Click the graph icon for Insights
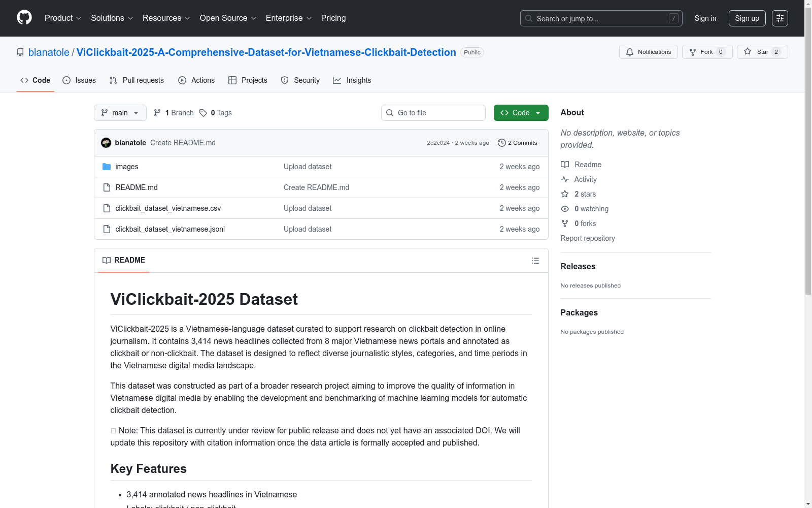The image size is (812, 508). (337, 80)
